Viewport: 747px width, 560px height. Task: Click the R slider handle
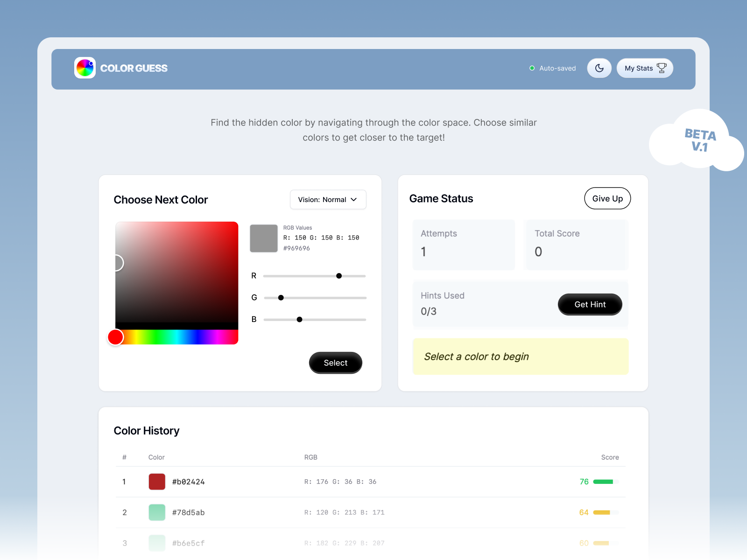tap(339, 276)
